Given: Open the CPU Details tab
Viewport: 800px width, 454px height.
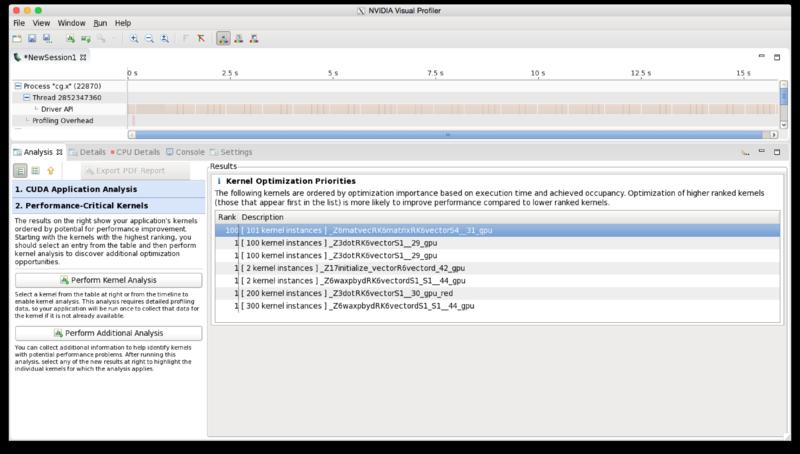Looking at the screenshot, I should click(x=135, y=152).
